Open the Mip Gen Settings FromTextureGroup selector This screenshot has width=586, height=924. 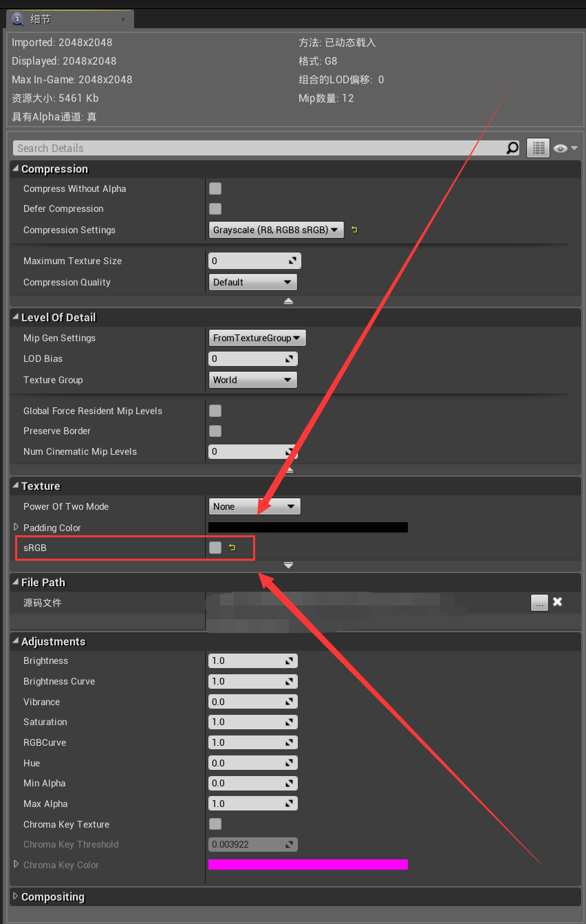click(257, 338)
